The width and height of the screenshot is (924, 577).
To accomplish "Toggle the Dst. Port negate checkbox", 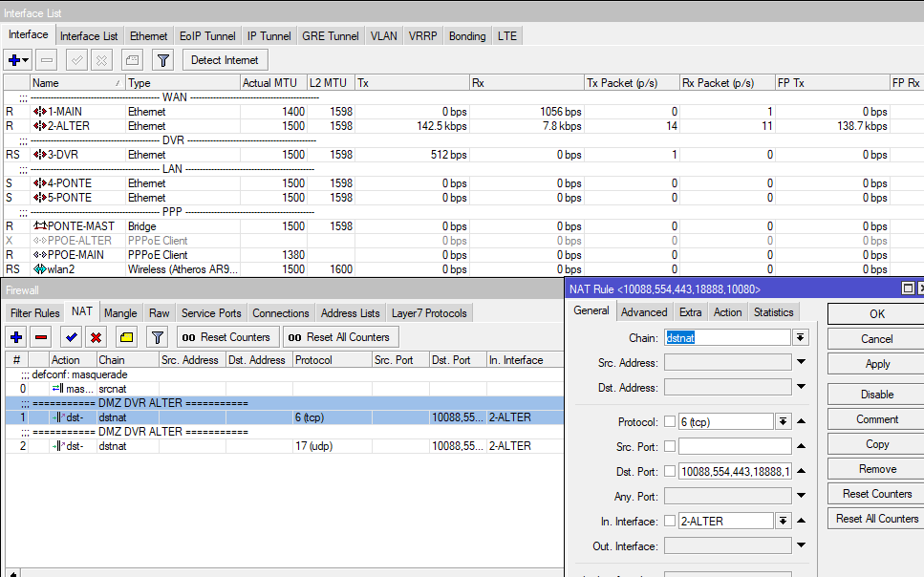I will coord(670,471).
